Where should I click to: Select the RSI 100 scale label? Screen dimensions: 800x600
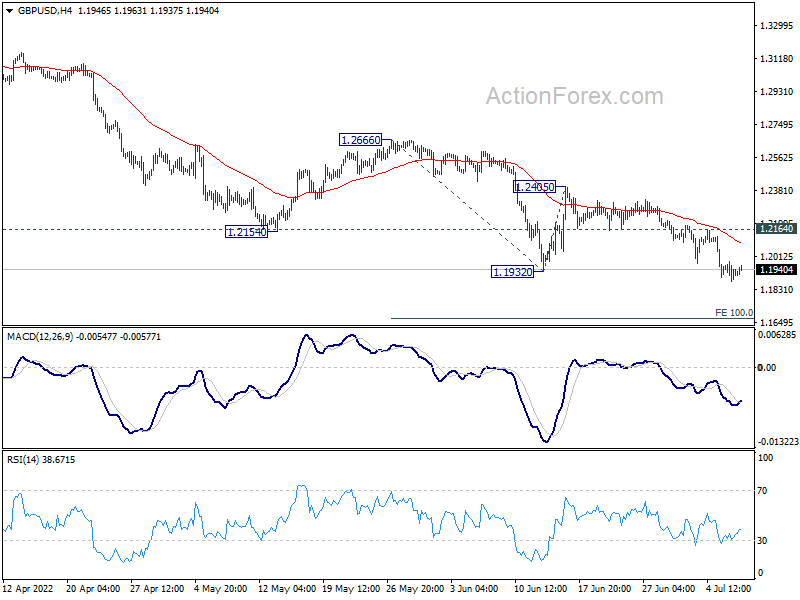tap(765, 458)
